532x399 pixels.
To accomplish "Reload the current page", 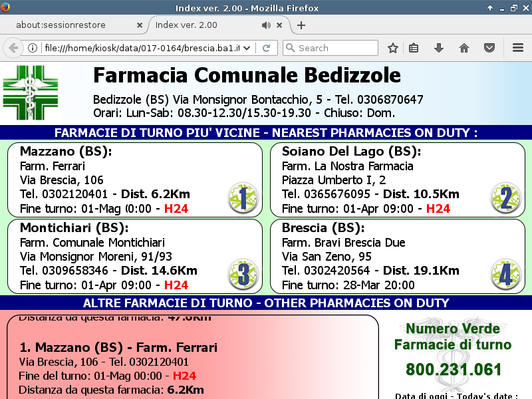I will click(x=266, y=48).
